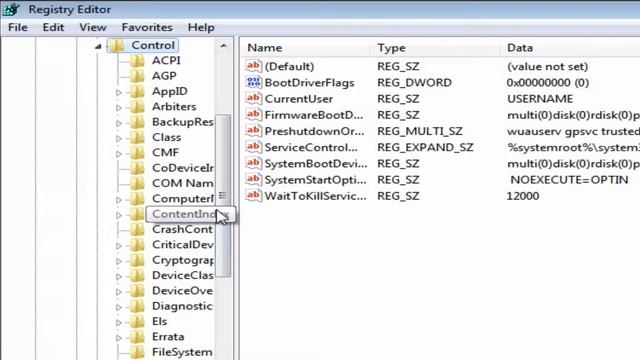Expand the DeviceClasses key arrow
Viewport: 640px width, 360px height.
pyautogui.click(x=119, y=276)
